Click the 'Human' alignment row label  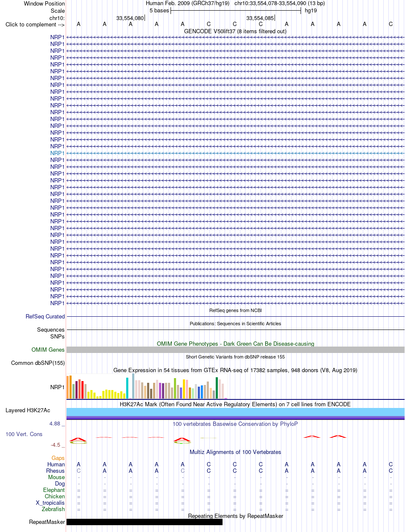coord(56,465)
